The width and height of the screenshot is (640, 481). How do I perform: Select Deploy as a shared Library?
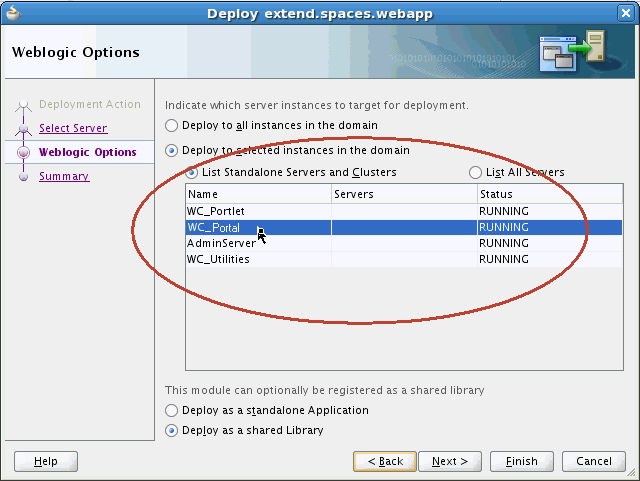click(x=171, y=430)
